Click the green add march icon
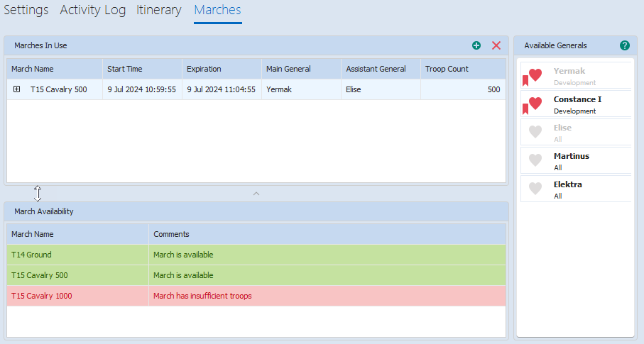This screenshot has height=344, width=644. (x=476, y=45)
